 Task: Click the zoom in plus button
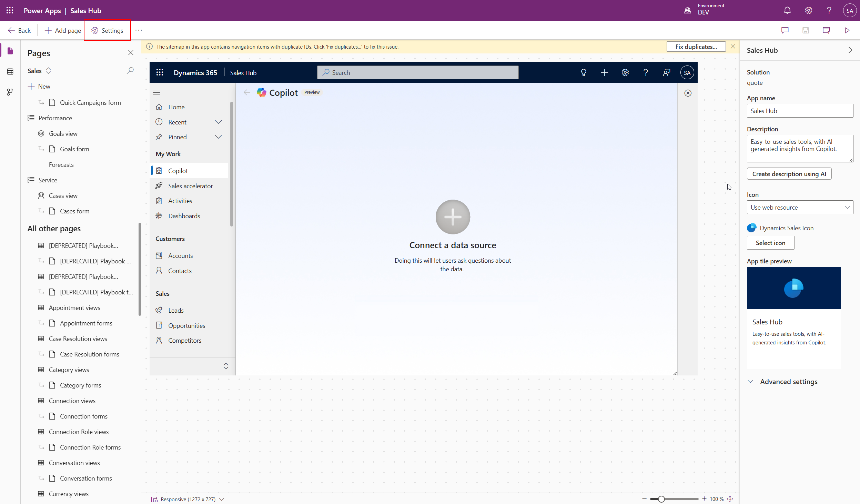(x=704, y=499)
